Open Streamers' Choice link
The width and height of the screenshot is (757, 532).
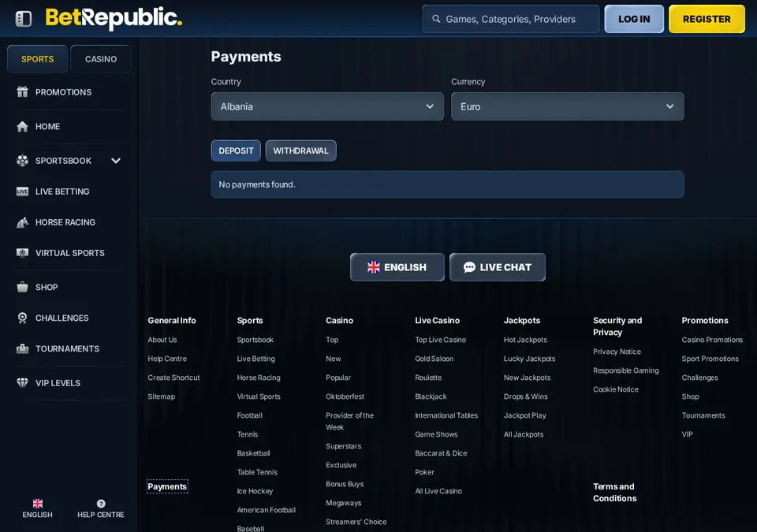356,522
